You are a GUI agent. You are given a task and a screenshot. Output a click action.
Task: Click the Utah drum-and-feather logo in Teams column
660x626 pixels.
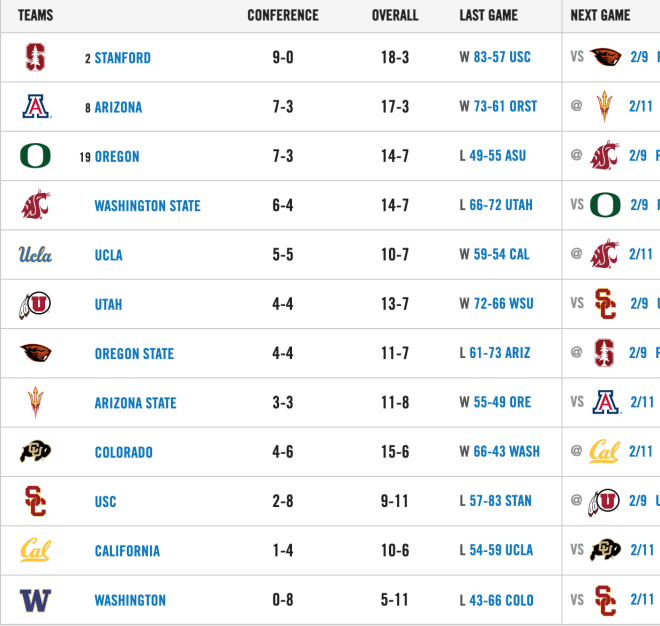coord(35,304)
